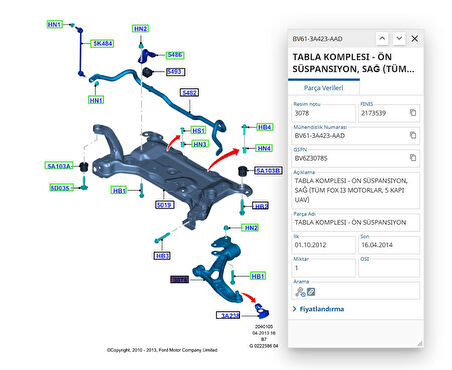This screenshot has width=452, height=370.
Task: Go to next part with down chevron
Action: click(399, 39)
